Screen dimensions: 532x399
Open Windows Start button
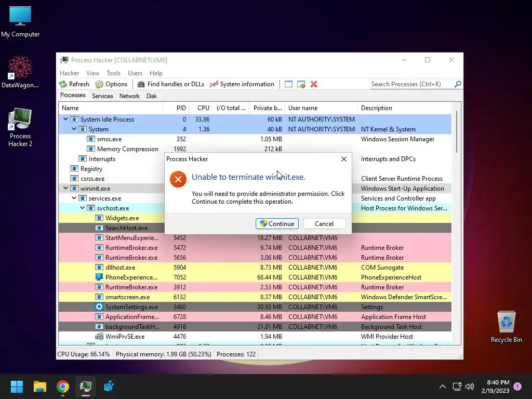[17, 387]
